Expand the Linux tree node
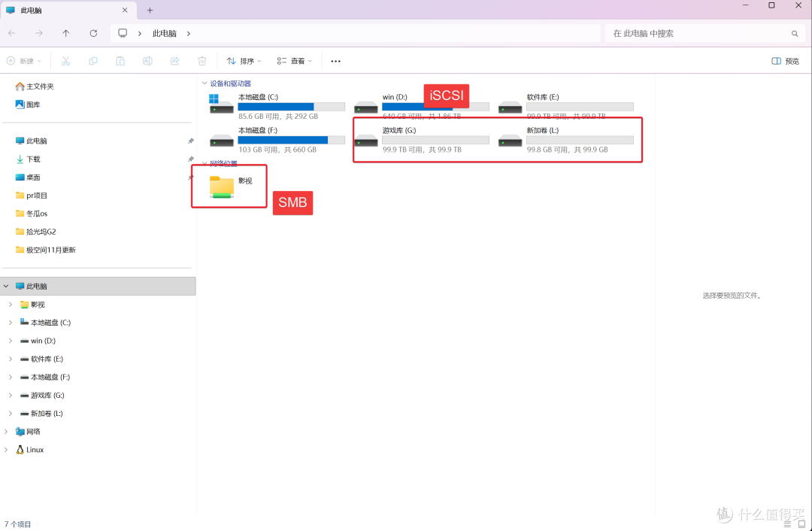The image size is (812, 531). pyautogui.click(x=6, y=450)
